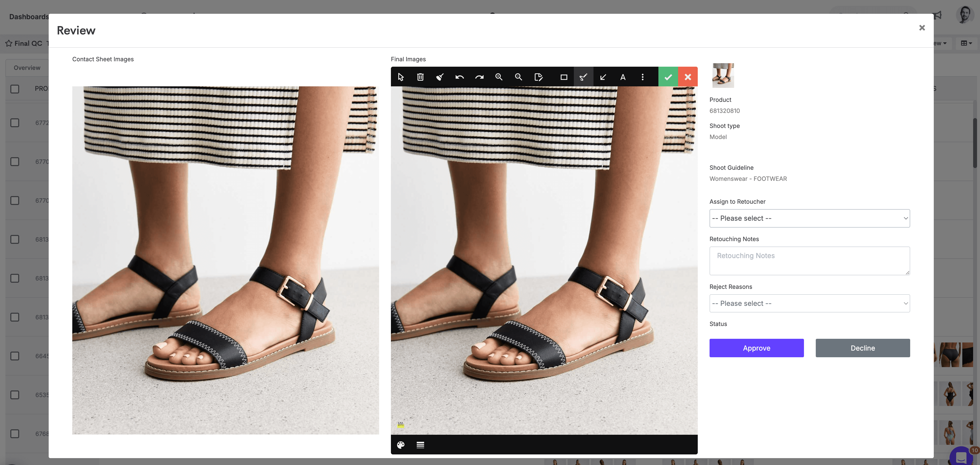This screenshot has width=980, height=465.
Task: Select the text annotation tool
Action: point(623,77)
